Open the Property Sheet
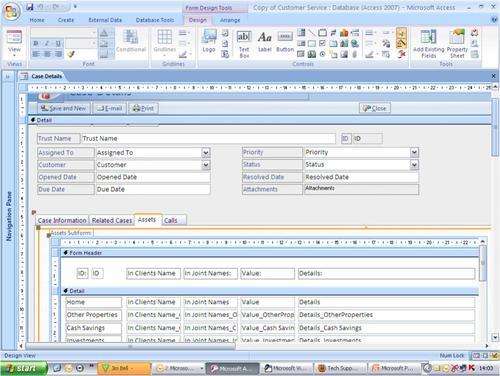This screenshot has width=500, height=376. 457,43
